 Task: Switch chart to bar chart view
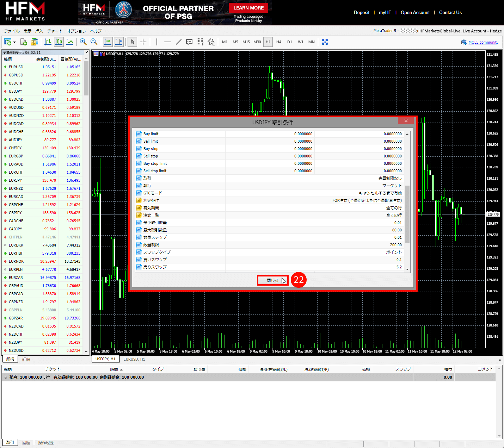pyautogui.click(x=48, y=42)
